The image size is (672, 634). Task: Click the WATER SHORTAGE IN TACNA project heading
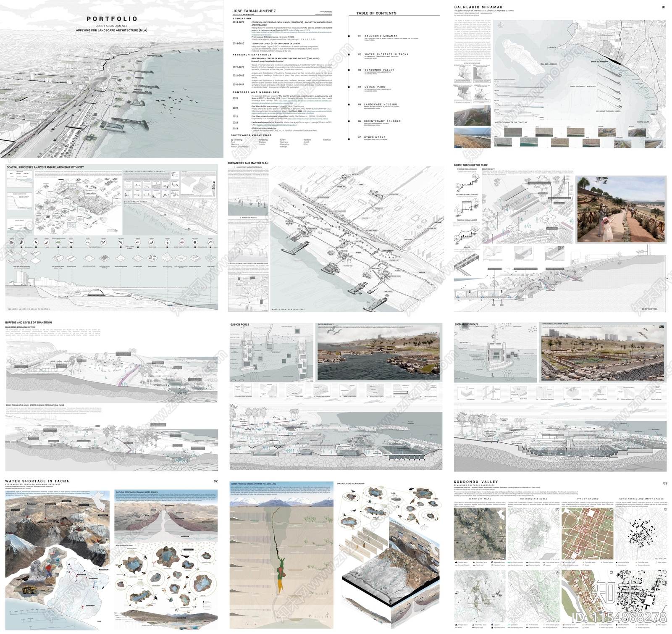click(37, 481)
